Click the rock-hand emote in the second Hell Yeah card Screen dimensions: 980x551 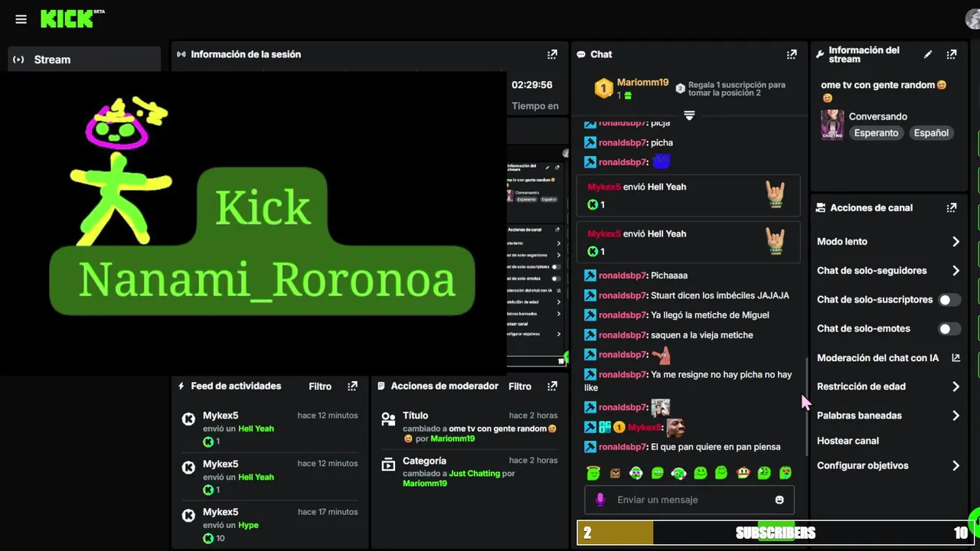[776, 242]
